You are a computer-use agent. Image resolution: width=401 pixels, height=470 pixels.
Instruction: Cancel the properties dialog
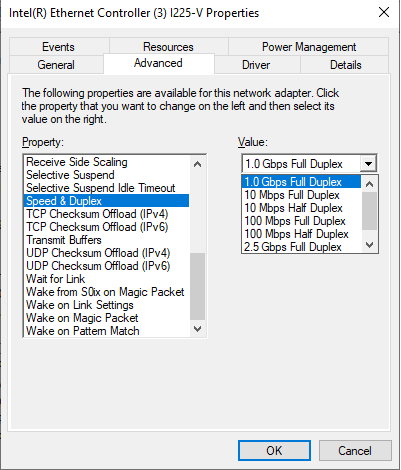click(355, 451)
